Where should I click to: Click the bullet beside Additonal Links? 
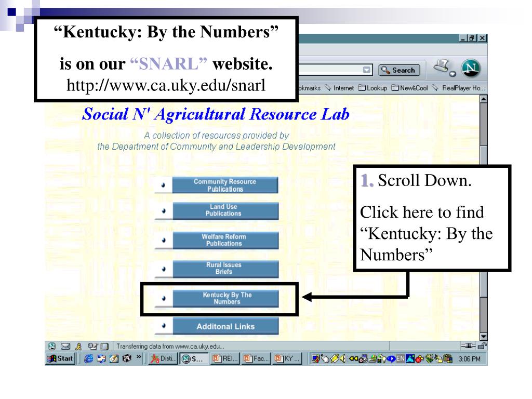164,326
